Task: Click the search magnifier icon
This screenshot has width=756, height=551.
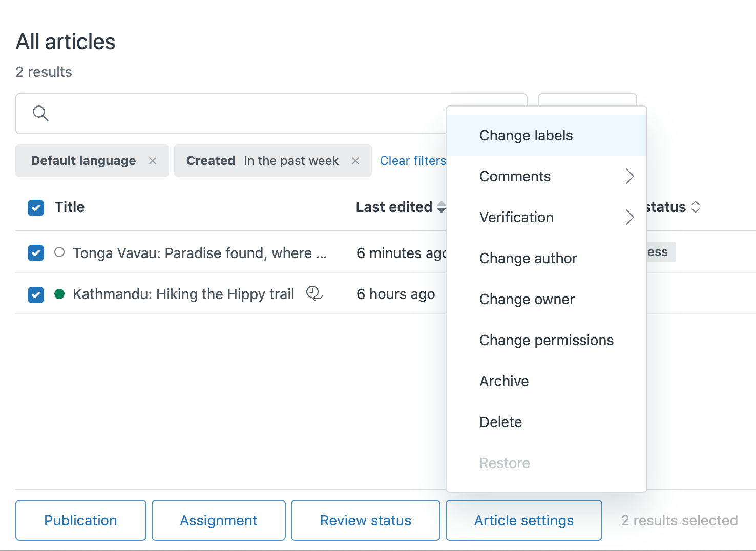Action: 40,113
